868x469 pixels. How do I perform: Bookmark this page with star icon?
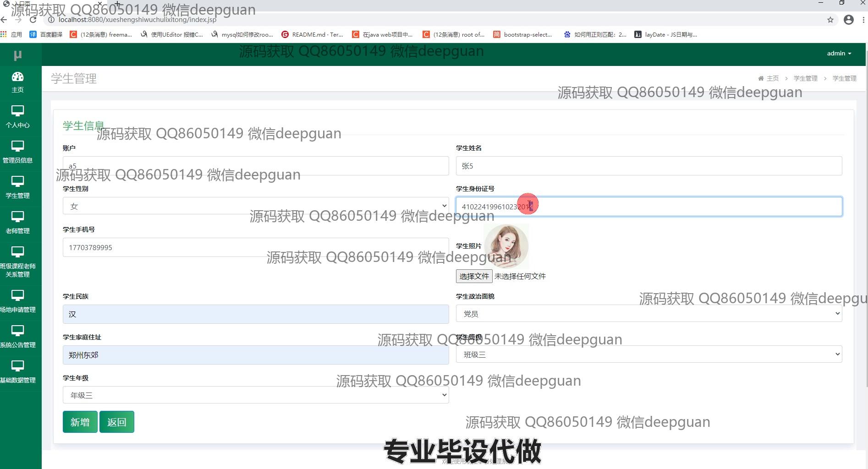(x=830, y=20)
